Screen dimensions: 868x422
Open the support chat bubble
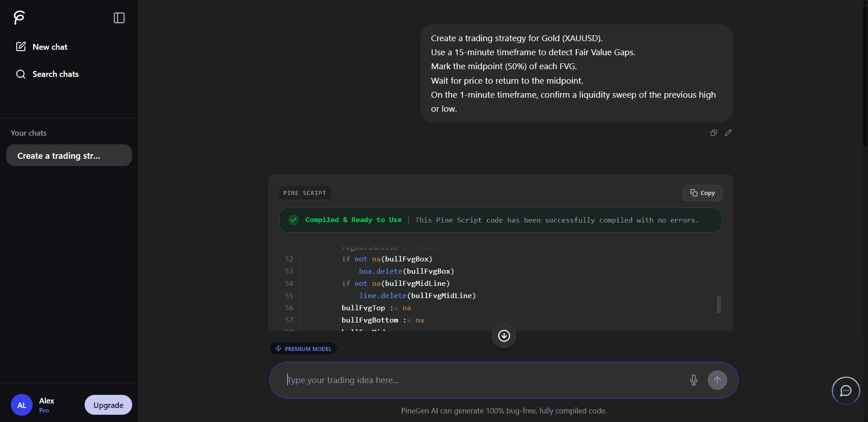pos(845,391)
